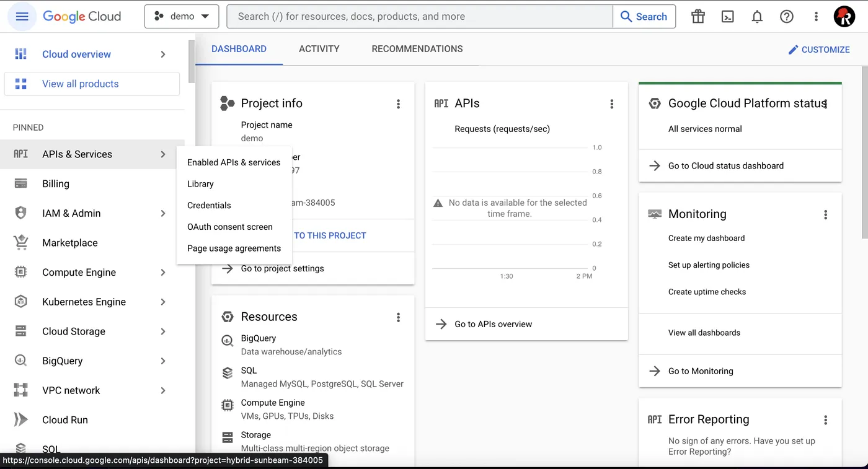Expand the BigQuery chevron
The width and height of the screenshot is (868, 469).
coord(163,361)
